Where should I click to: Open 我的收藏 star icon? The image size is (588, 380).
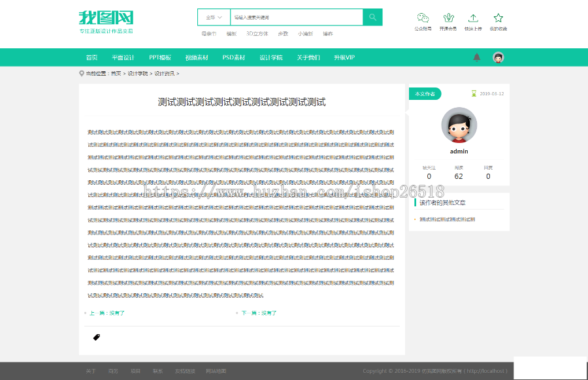(x=498, y=18)
